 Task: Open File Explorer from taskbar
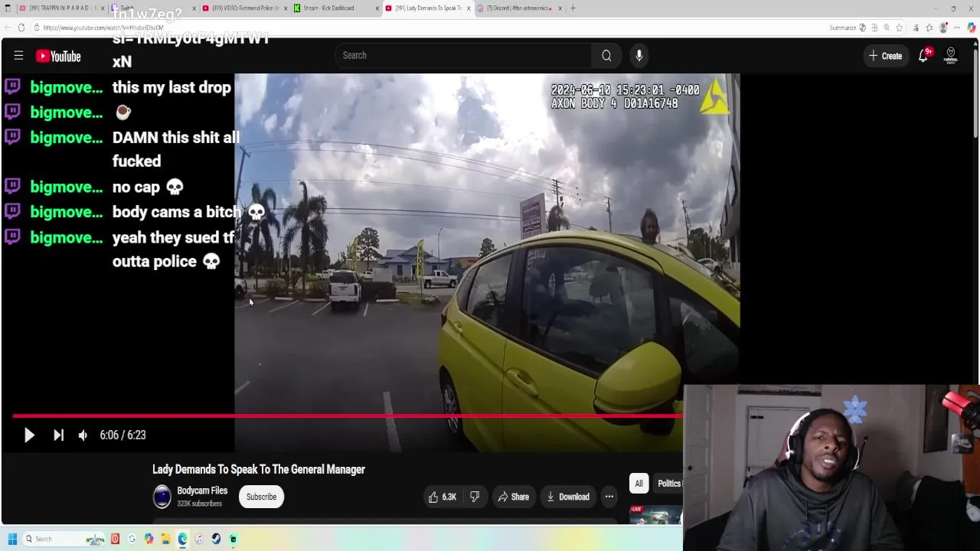click(x=165, y=539)
